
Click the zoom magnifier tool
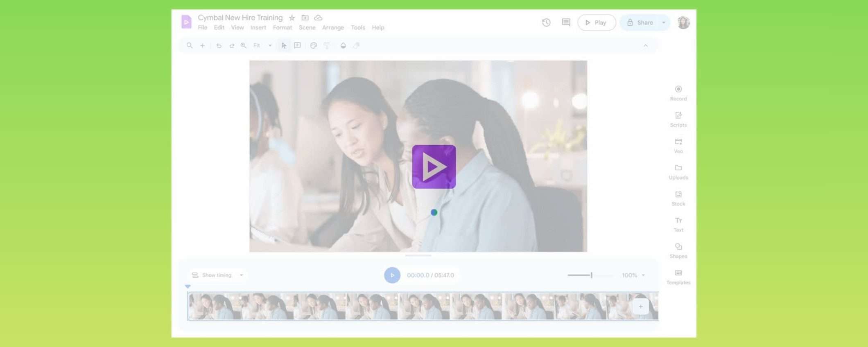coord(244,45)
